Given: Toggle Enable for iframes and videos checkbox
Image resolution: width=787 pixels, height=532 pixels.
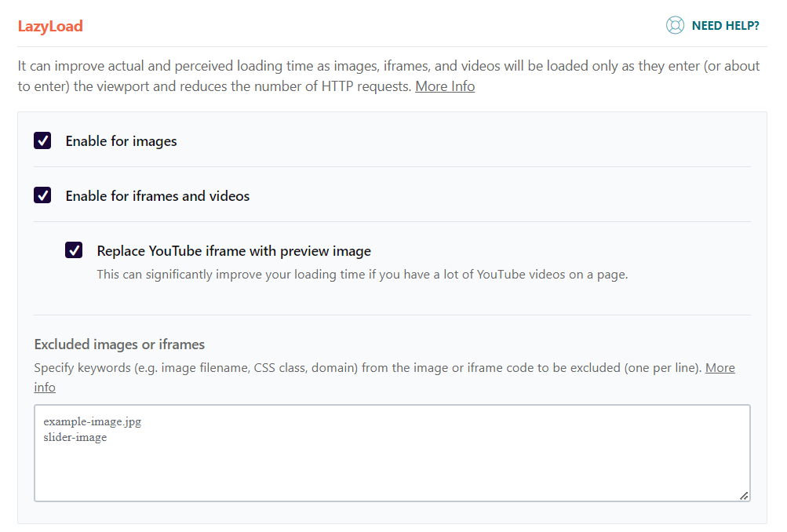Looking at the screenshot, I should 42,195.
